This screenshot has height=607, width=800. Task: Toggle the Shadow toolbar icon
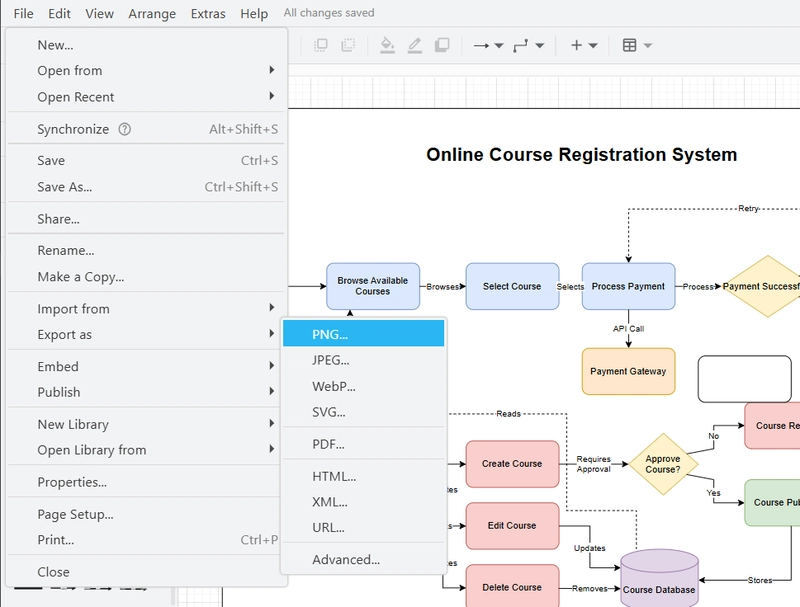442,45
